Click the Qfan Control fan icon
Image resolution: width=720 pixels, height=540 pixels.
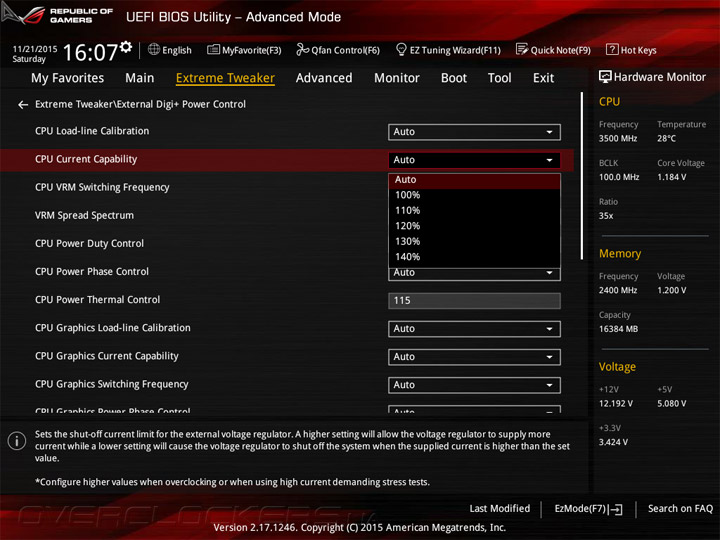pyautogui.click(x=302, y=49)
